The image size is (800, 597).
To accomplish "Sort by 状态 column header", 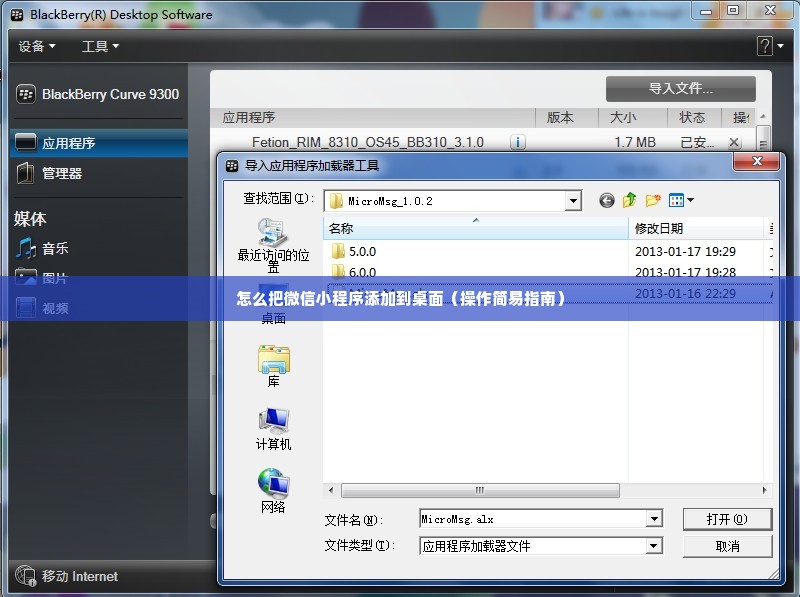I will (694, 118).
